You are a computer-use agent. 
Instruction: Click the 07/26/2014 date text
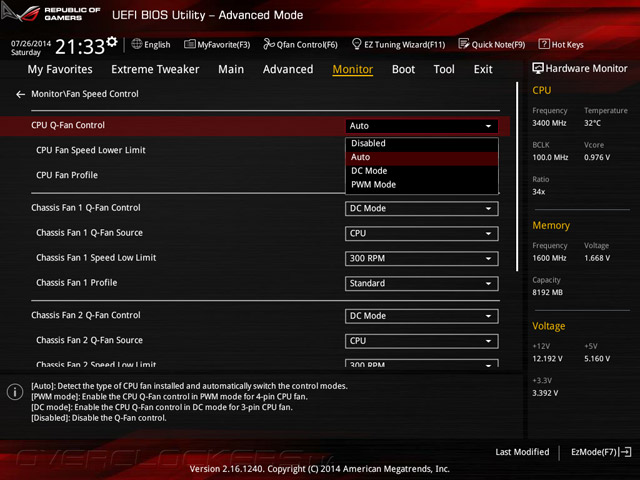(x=31, y=43)
